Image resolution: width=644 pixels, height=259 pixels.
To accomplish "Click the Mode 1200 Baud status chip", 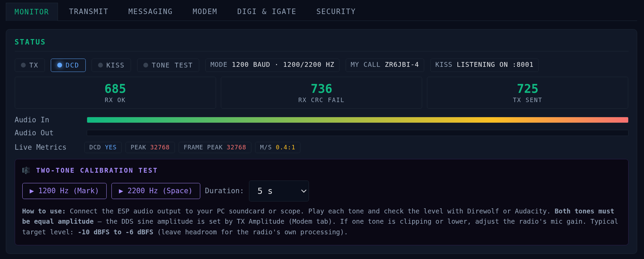I will (x=272, y=65).
